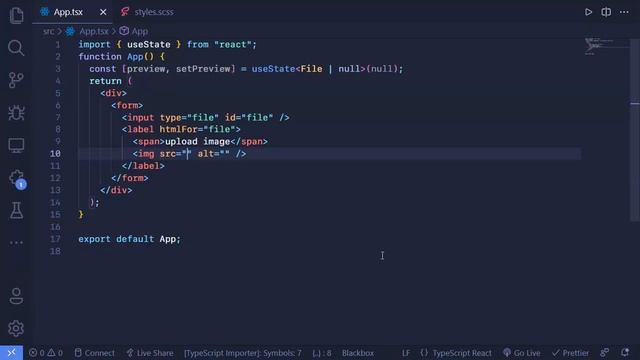Open editor More Actions menu
This screenshot has height=360, width=640.
point(624,12)
